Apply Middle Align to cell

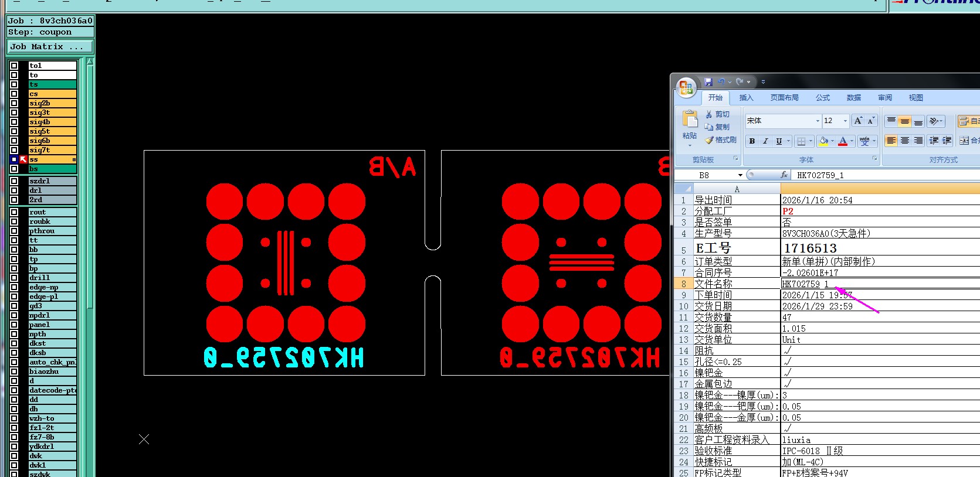tap(905, 121)
